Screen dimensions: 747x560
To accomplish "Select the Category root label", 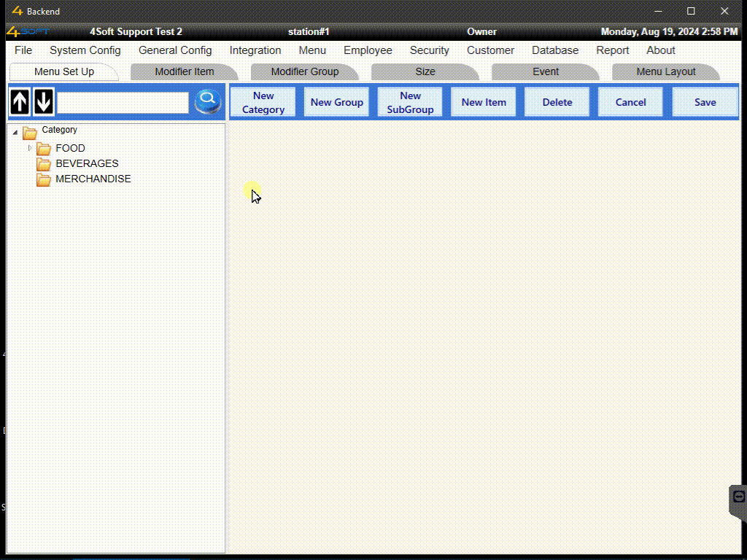I will coord(59,130).
